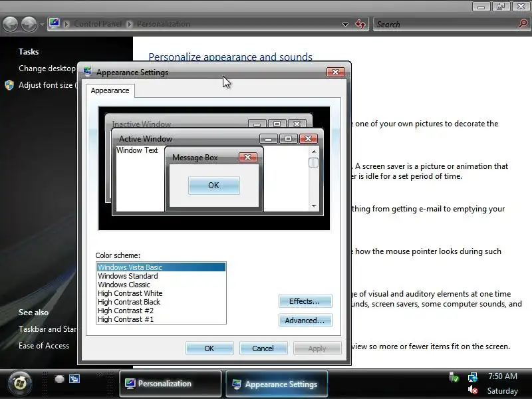Select the Appearance tab
The image size is (532, 399).
coord(110,90)
